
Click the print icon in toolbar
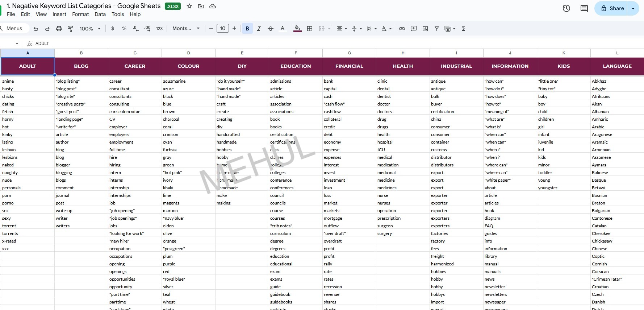[59, 29]
